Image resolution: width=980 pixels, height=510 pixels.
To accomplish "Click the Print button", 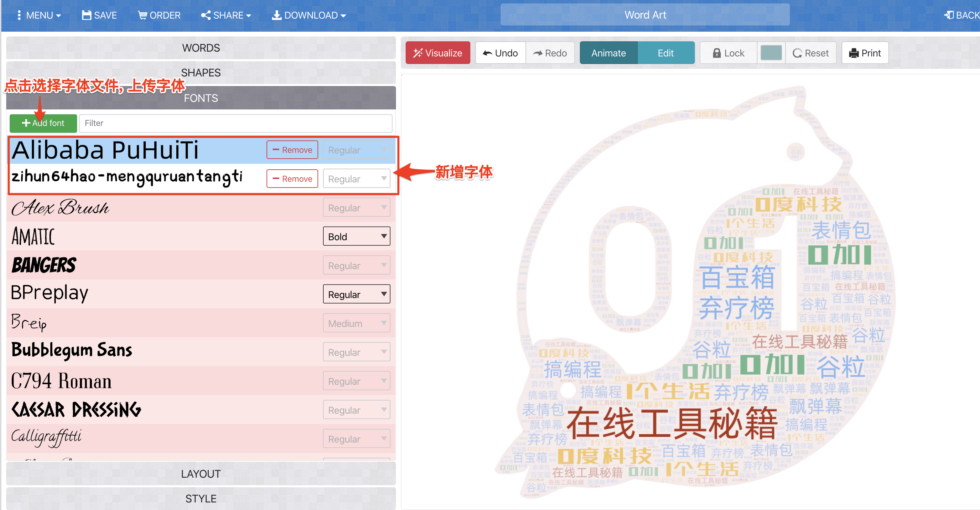I will pyautogui.click(x=865, y=53).
